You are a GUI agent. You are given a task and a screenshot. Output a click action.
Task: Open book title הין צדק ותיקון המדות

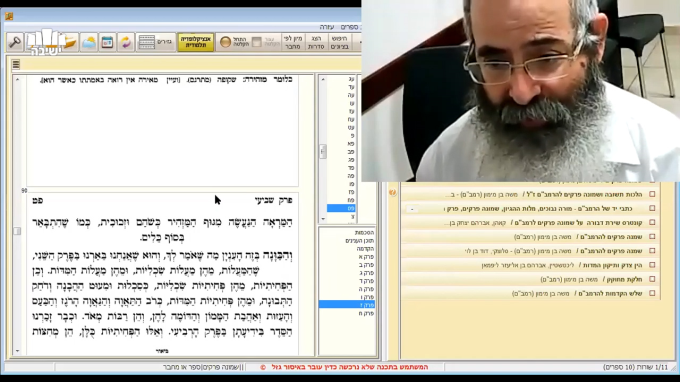612,265
